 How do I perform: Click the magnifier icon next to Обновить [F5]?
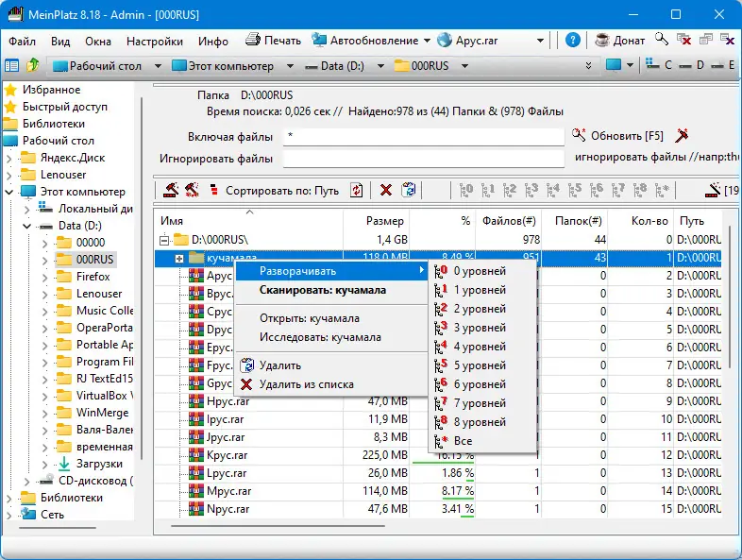[579, 135]
